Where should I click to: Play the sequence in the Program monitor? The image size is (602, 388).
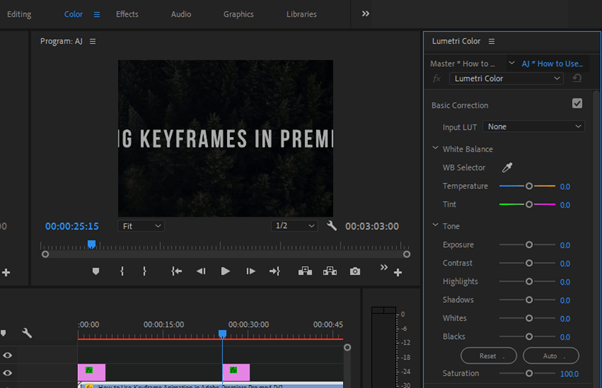tap(225, 271)
